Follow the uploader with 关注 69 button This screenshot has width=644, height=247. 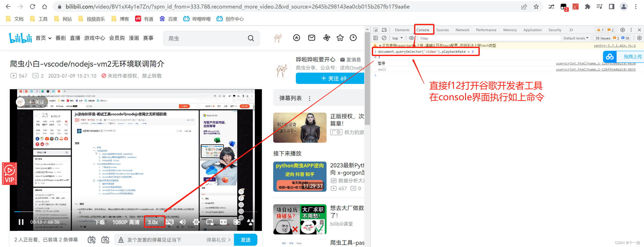point(330,78)
